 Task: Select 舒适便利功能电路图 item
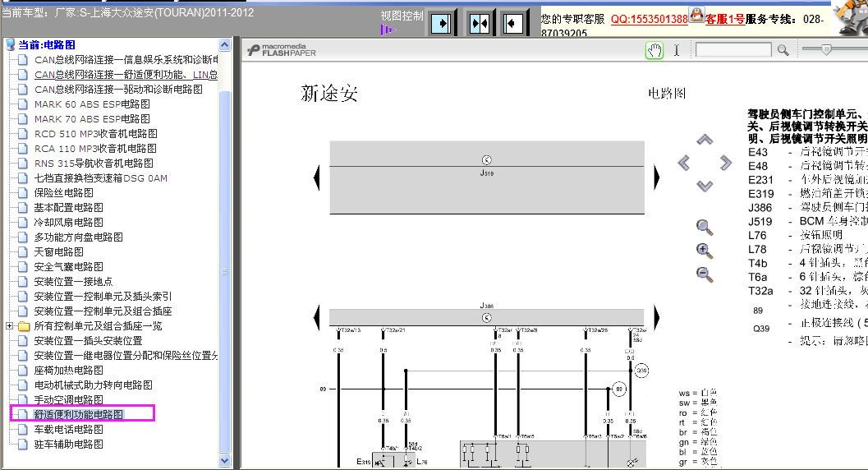(x=79, y=415)
